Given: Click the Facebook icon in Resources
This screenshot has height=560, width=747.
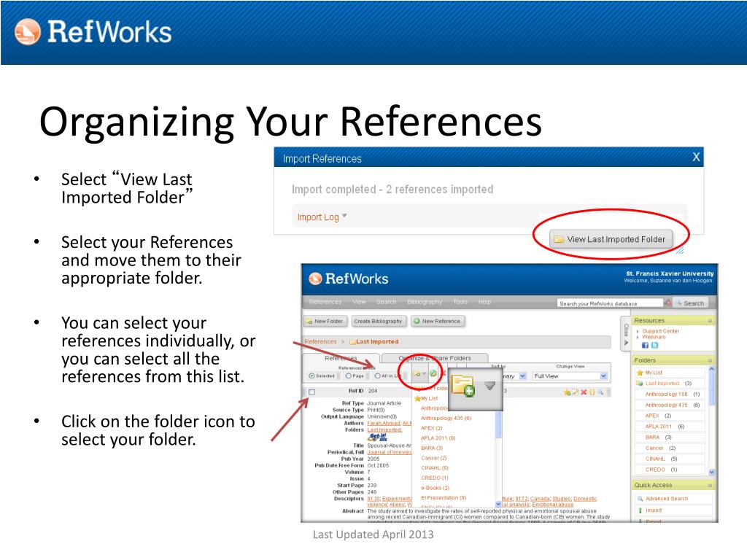Looking at the screenshot, I should click(x=645, y=345).
